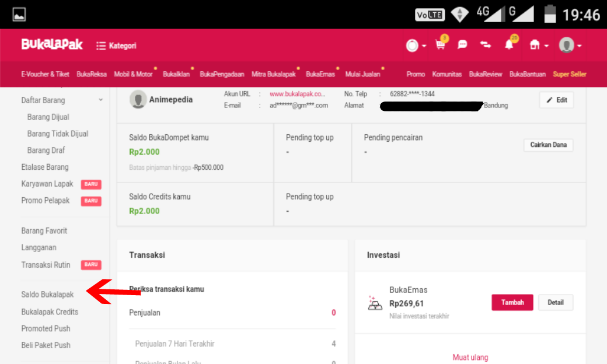Open Barang Favorit in sidebar
The height and width of the screenshot is (364, 607).
point(44,230)
